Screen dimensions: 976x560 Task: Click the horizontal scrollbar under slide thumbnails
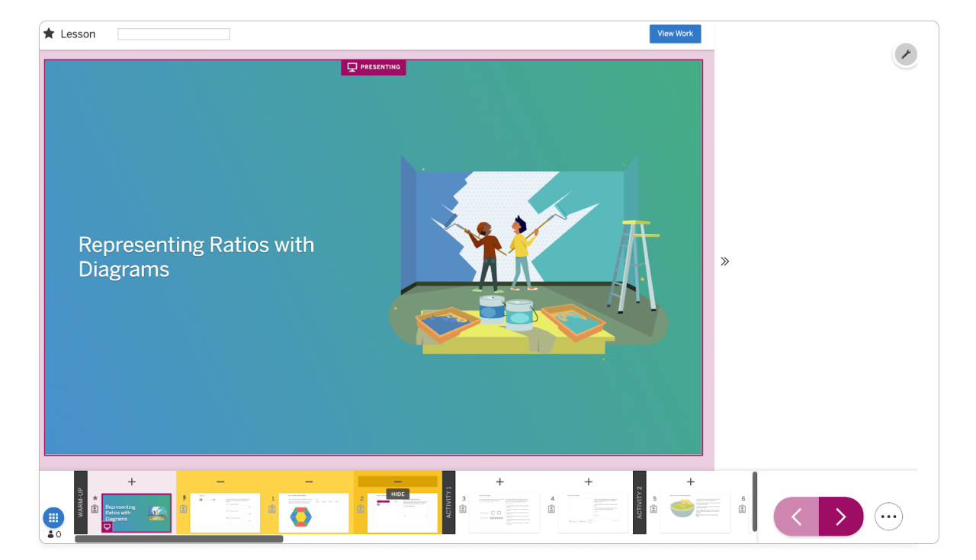click(x=179, y=539)
